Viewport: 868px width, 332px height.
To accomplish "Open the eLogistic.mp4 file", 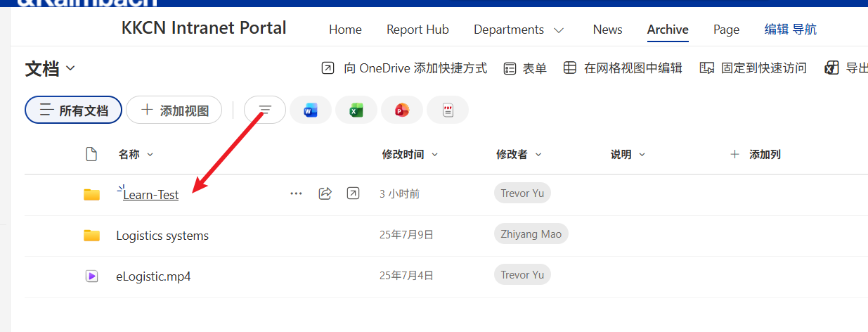I will 153,276.
